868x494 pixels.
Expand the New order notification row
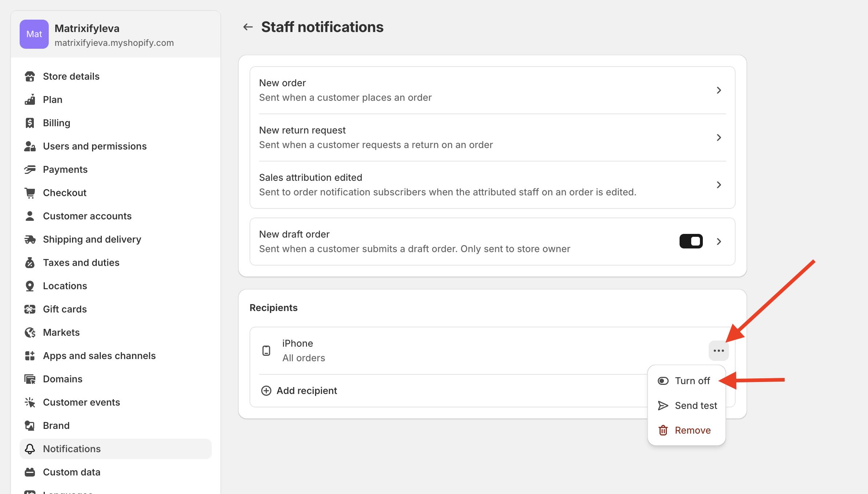(718, 90)
